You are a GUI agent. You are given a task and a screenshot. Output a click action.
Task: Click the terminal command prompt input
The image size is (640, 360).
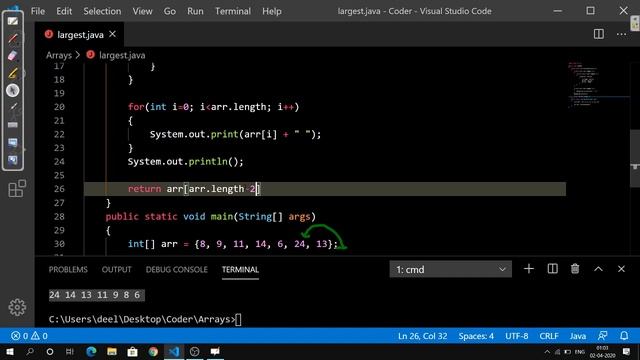(x=238, y=319)
